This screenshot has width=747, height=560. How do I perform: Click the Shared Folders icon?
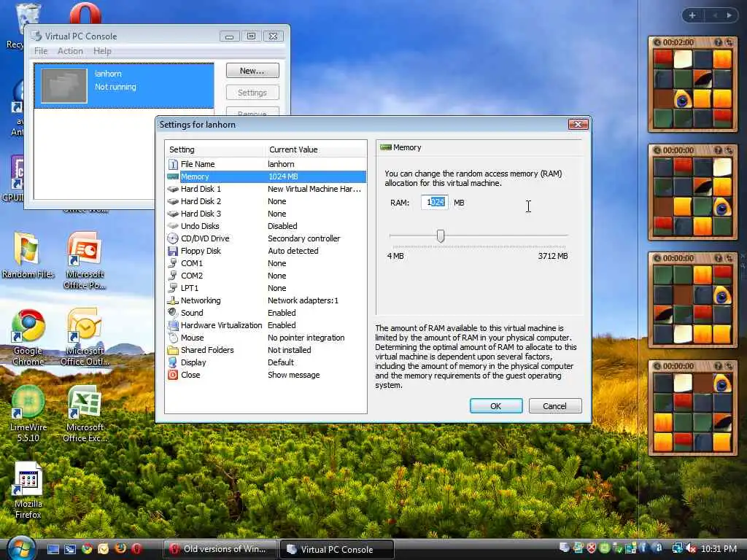coord(172,350)
